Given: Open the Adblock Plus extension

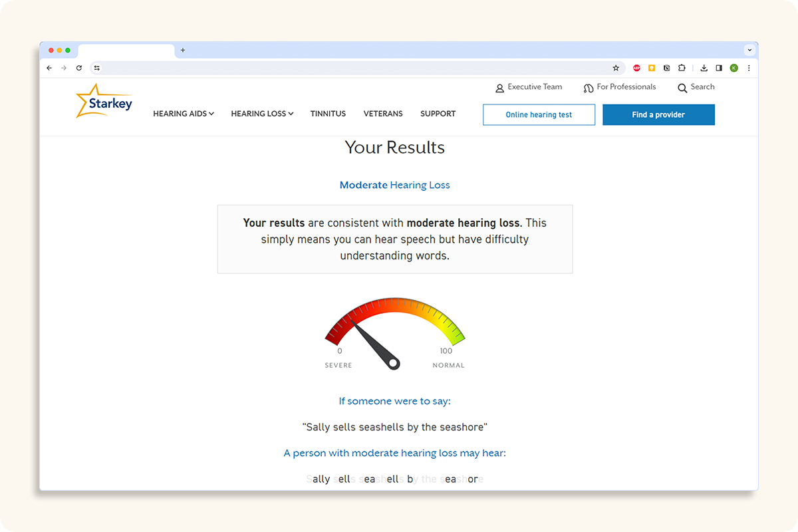Looking at the screenshot, I should tap(636, 68).
